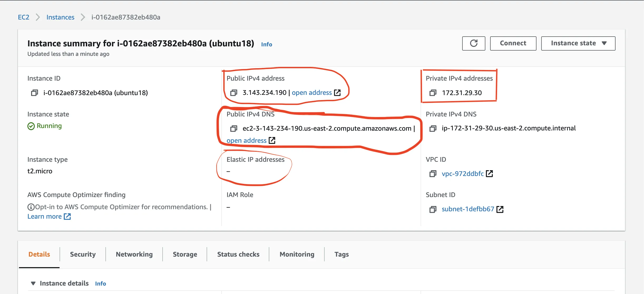Open subnet-1defbb67 link
Image resolution: width=644 pixels, height=294 pixels.
point(468,209)
